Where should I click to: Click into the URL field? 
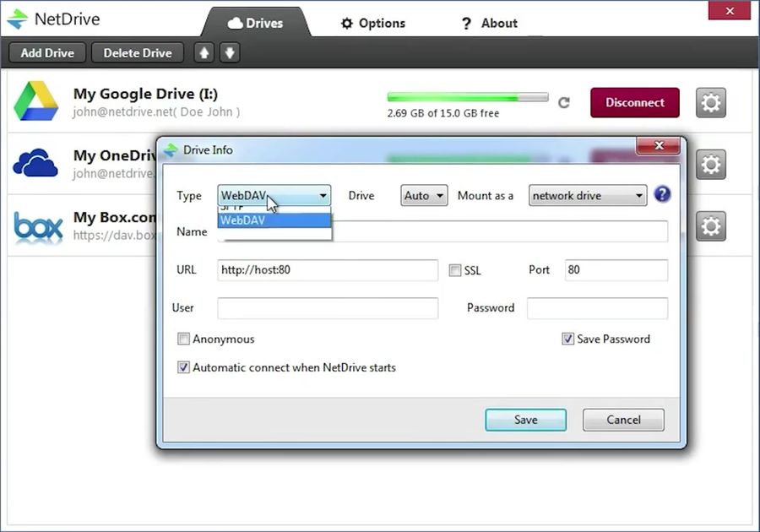point(328,270)
